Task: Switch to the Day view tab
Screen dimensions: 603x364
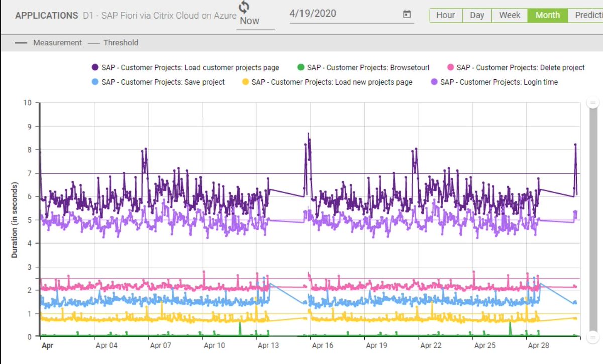Action: (476, 15)
